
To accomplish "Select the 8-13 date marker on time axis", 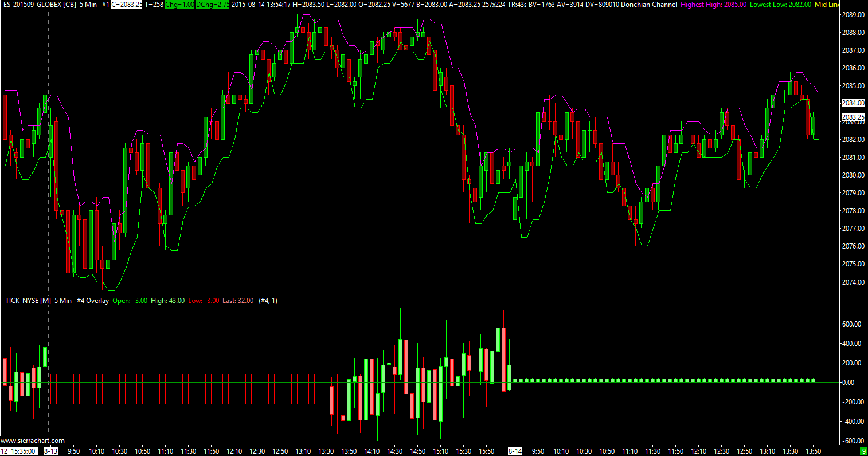I will tap(50, 451).
